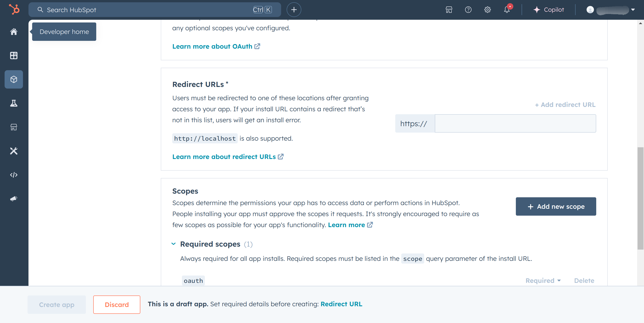Click Add redirect URL
The height and width of the screenshot is (323, 644).
pyautogui.click(x=565, y=105)
